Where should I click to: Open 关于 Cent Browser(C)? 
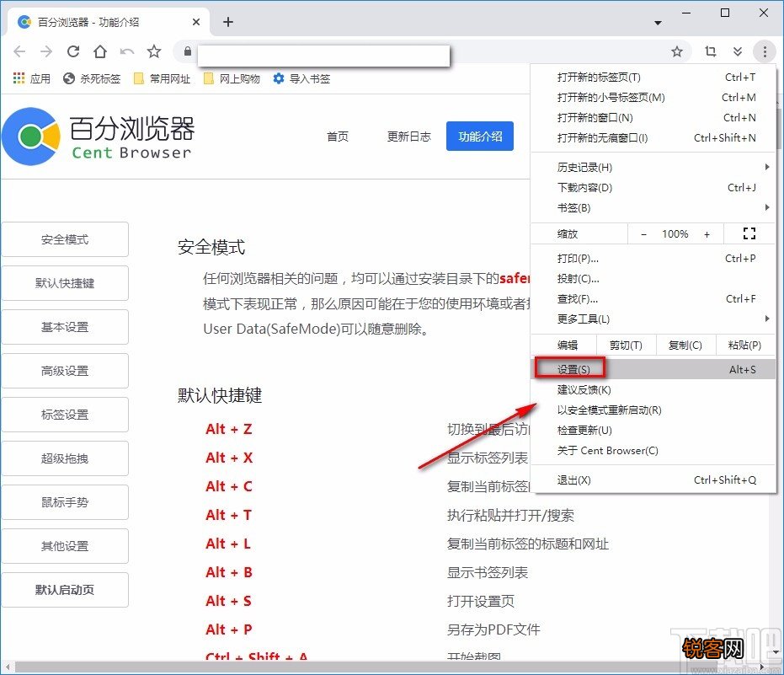pyautogui.click(x=653, y=450)
